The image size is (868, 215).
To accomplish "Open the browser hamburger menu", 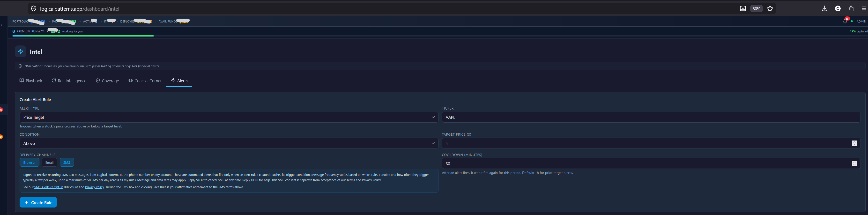I will pyautogui.click(x=864, y=9).
